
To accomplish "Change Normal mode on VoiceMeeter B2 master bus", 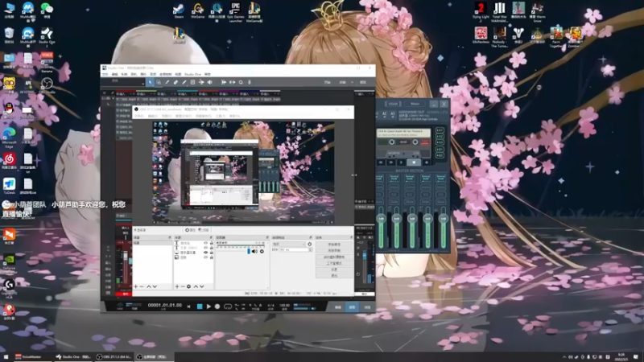I will pos(440,178).
